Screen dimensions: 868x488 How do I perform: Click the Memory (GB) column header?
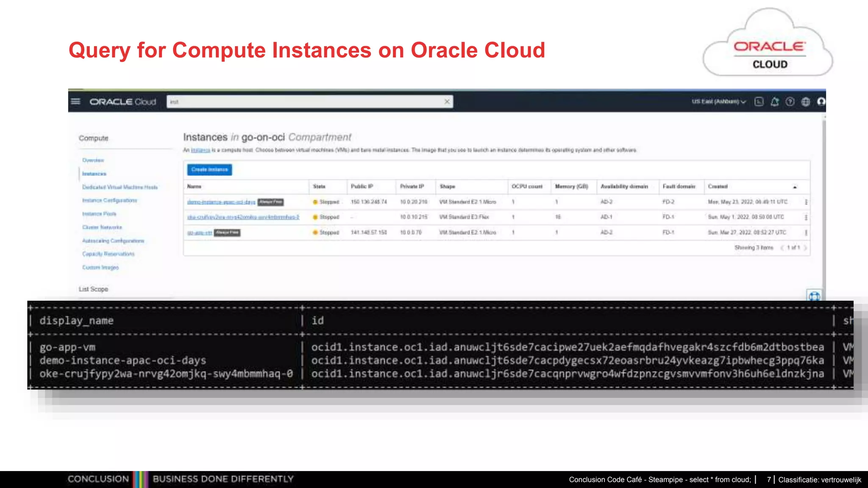pyautogui.click(x=572, y=186)
